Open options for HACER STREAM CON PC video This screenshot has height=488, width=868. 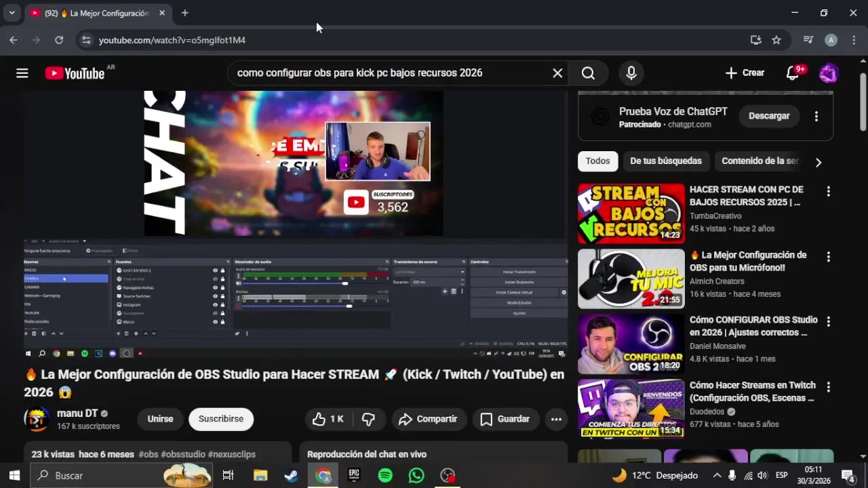coord(828,192)
